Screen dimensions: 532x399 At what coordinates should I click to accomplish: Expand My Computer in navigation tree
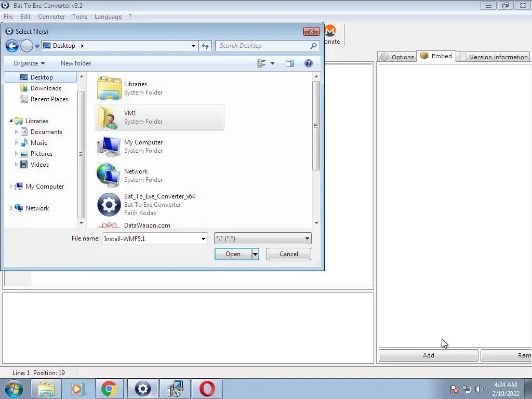pos(11,187)
